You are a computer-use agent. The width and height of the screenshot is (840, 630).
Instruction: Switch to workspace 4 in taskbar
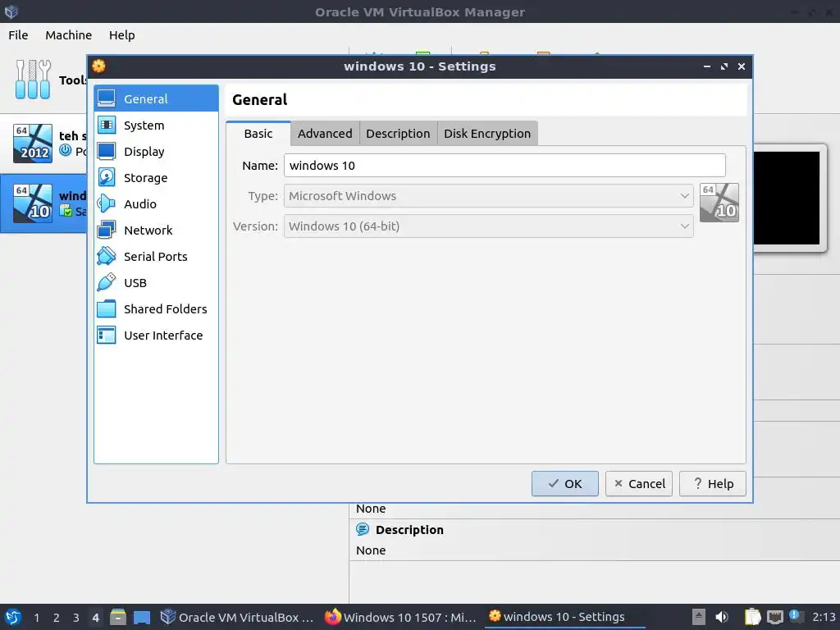[96, 618]
